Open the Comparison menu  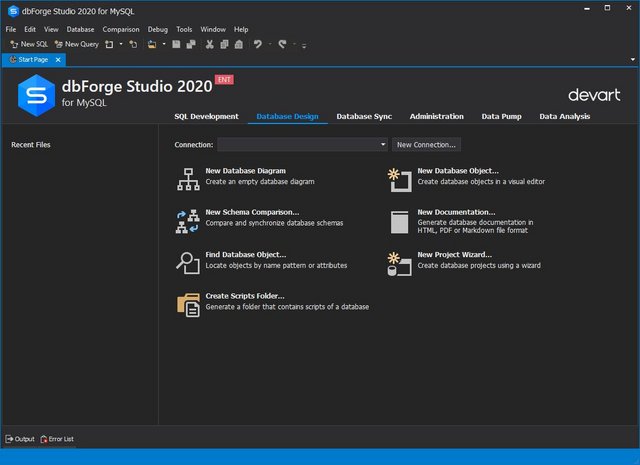pyautogui.click(x=121, y=29)
